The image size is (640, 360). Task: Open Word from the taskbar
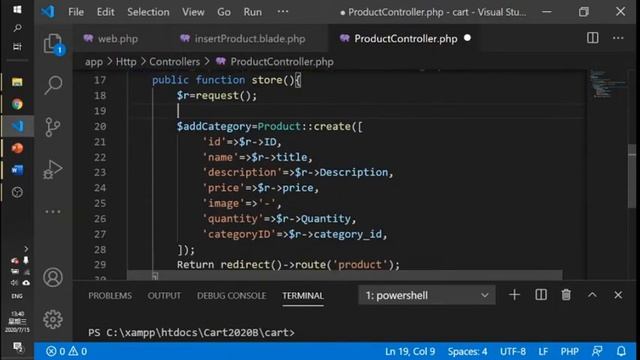(x=17, y=170)
